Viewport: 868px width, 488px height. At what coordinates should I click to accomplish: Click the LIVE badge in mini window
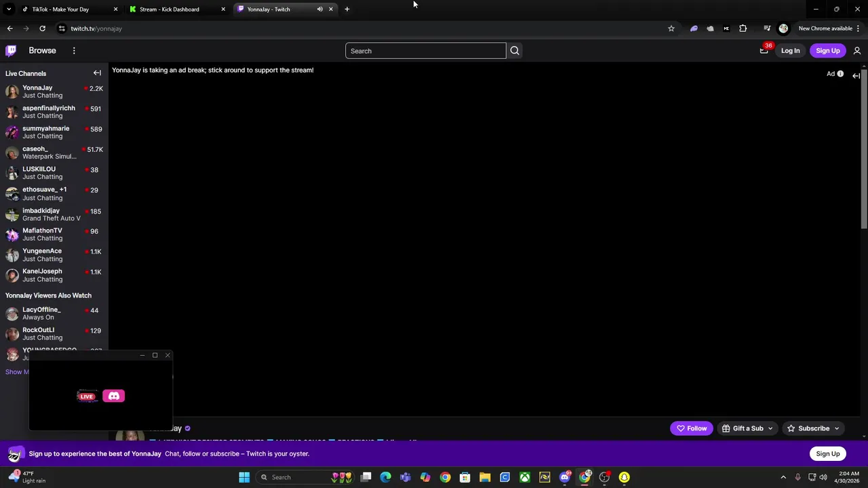click(x=87, y=396)
